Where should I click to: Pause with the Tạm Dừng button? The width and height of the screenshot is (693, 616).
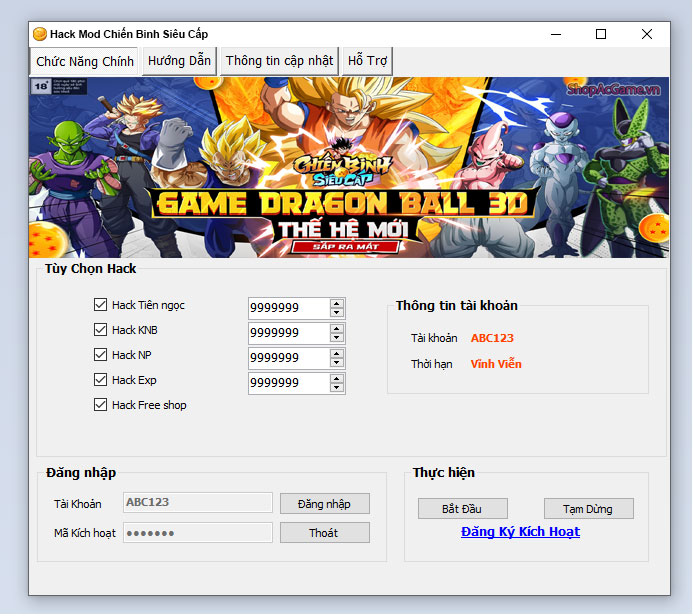(x=589, y=509)
